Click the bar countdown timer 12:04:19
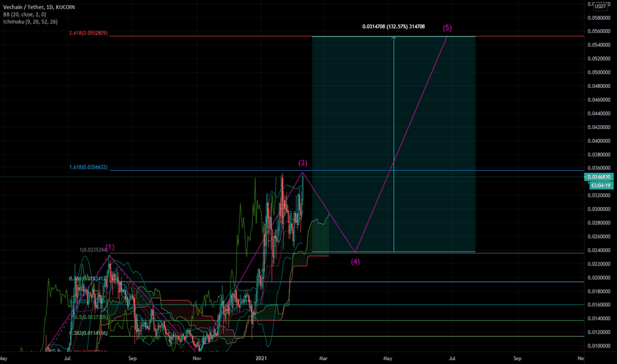617x364 pixels. [600, 185]
